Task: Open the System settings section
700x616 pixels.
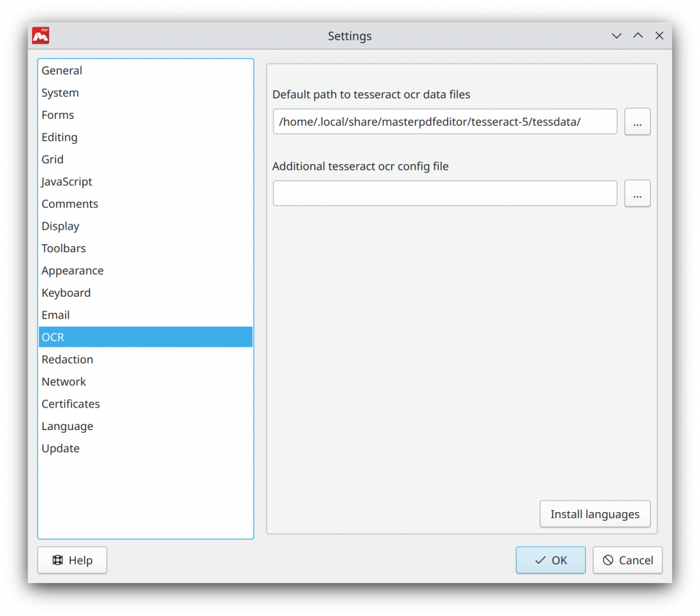Action: 60,93
